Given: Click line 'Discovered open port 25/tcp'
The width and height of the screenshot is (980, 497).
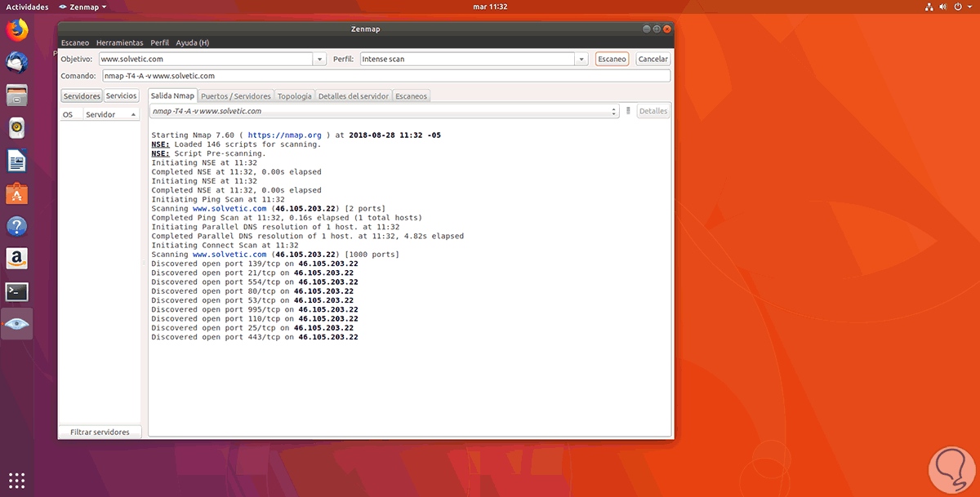Looking at the screenshot, I should click(252, 327).
